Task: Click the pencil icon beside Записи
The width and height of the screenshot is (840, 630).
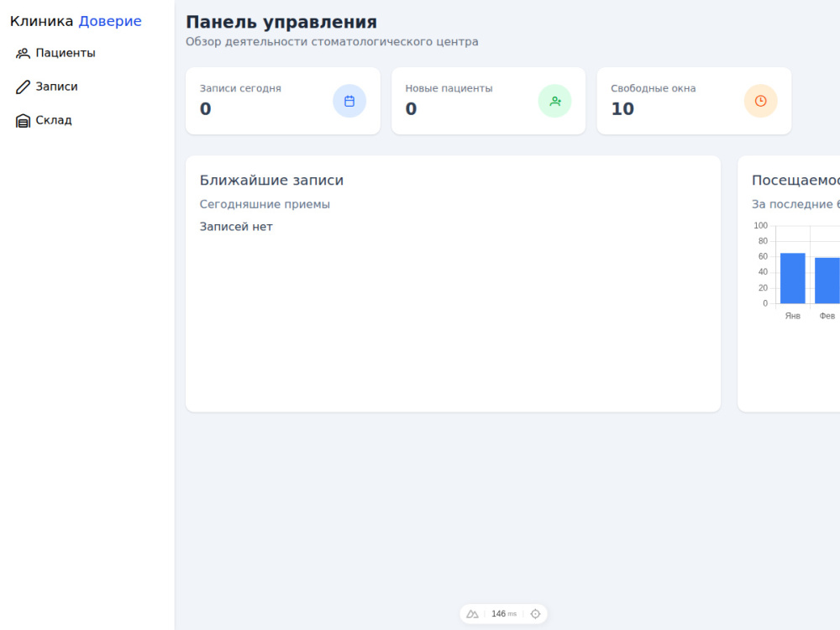Action: click(x=23, y=87)
